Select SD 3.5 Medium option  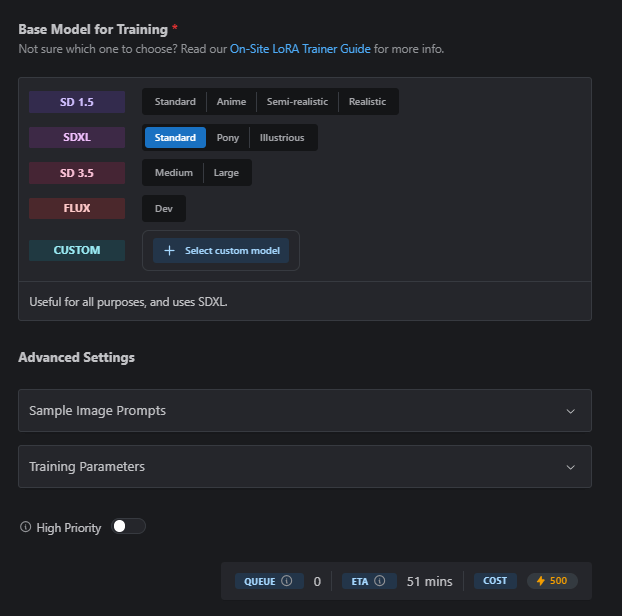pos(174,173)
